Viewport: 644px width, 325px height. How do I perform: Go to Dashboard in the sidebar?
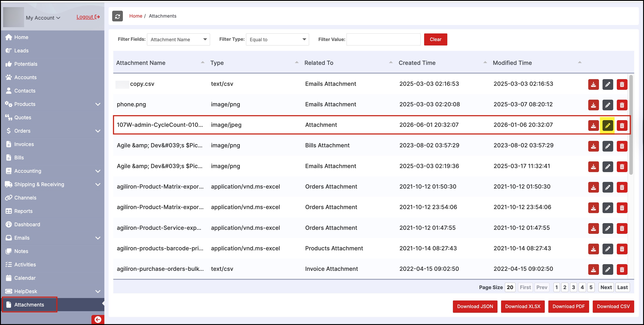pyautogui.click(x=27, y=224)
